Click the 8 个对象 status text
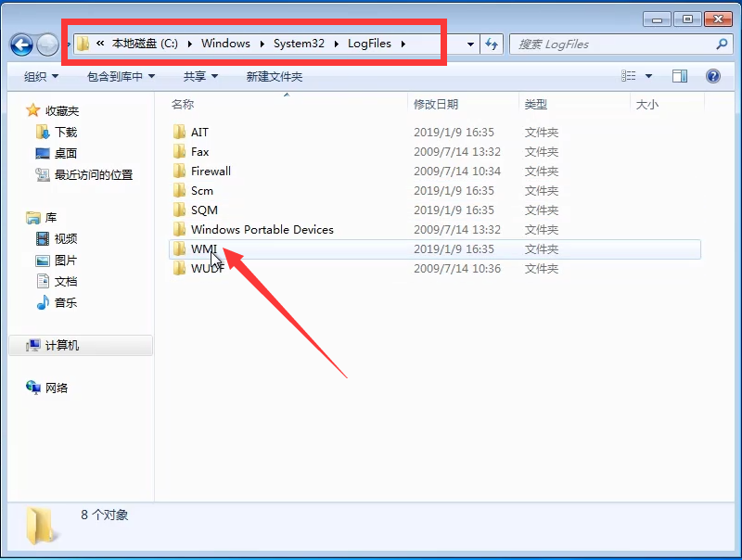This screenshot has height=560, width=742. tap(105, 515)
